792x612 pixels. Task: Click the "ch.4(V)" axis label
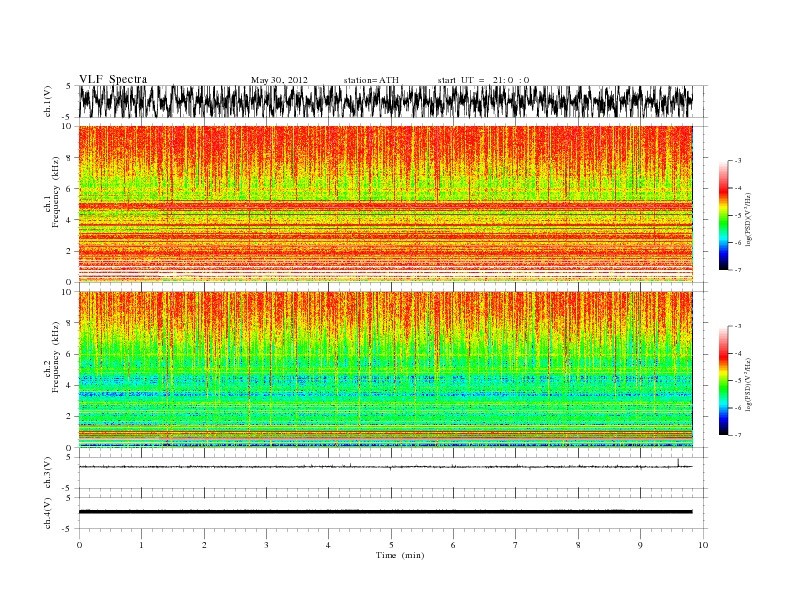[x=47, y=513]
